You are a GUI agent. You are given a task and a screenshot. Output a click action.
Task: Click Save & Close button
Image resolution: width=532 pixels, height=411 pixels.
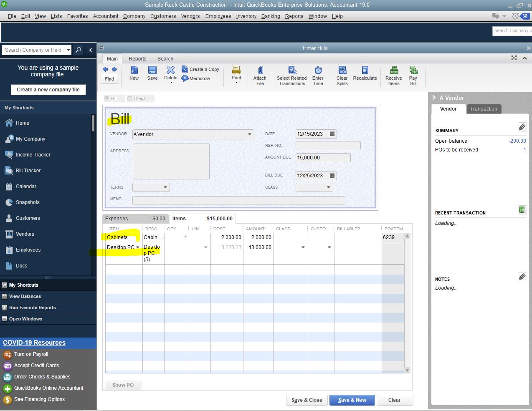click(307, 400)
